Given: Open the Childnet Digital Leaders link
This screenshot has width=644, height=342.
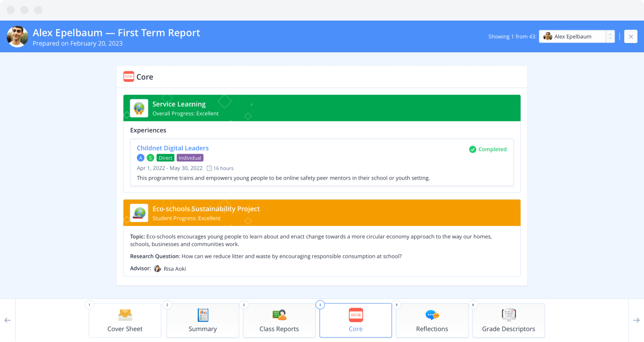Looking at the screenshot, I should click(x=172, y=148).
